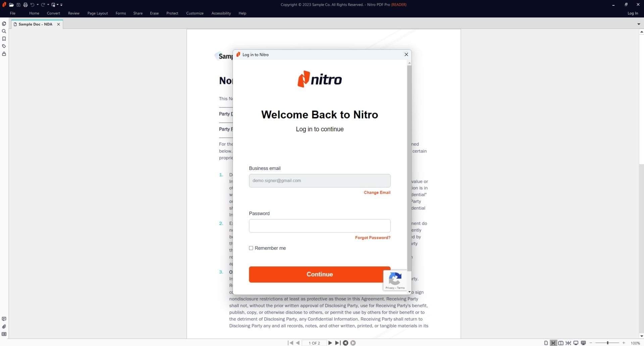Open the Pages panel in left sidebar
644x346 pixels.
(4, 24)
